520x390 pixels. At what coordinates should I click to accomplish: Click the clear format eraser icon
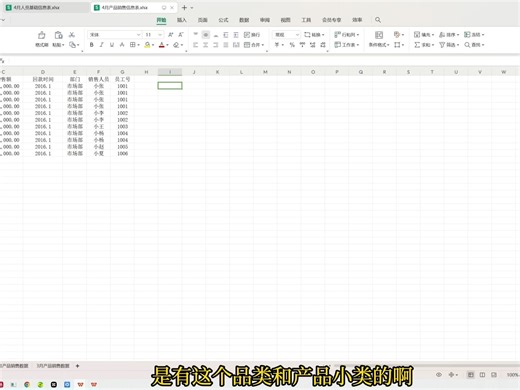coord(176,45)
